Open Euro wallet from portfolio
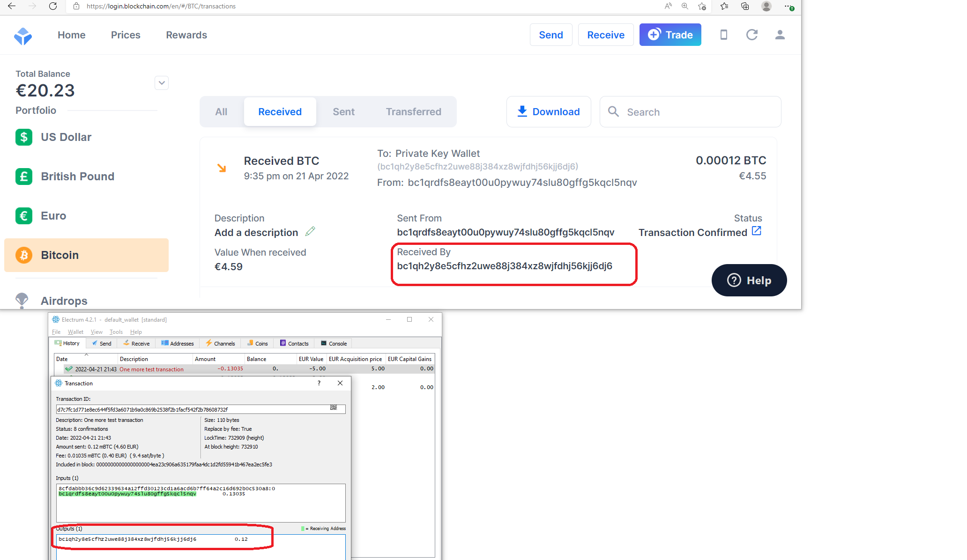The width and height of the screenshot is (967, 560). pos(53,216)
